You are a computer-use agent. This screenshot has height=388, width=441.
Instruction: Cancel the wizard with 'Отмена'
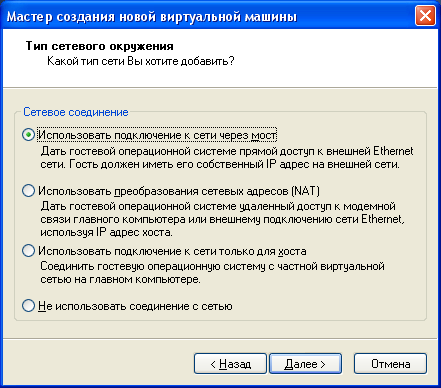pos(390,364)
